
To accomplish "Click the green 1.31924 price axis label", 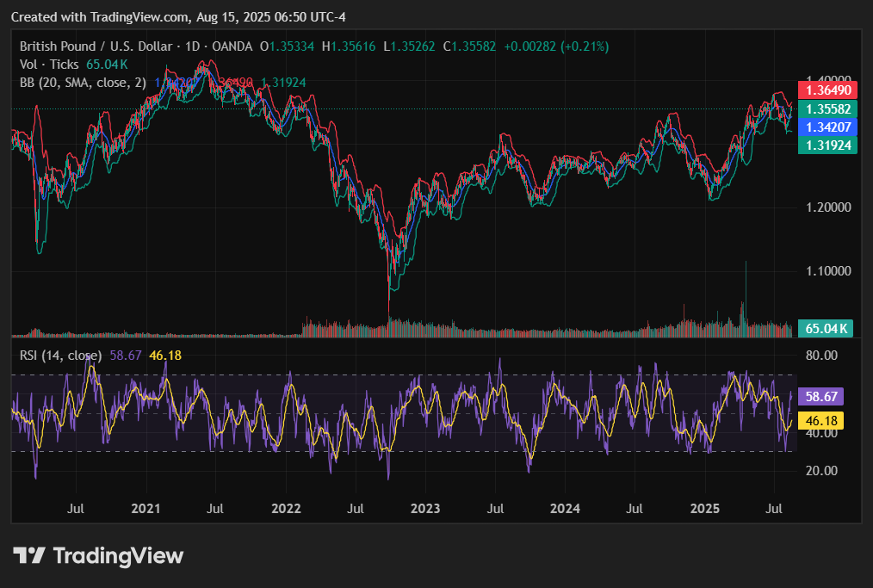I will [827, 145].
